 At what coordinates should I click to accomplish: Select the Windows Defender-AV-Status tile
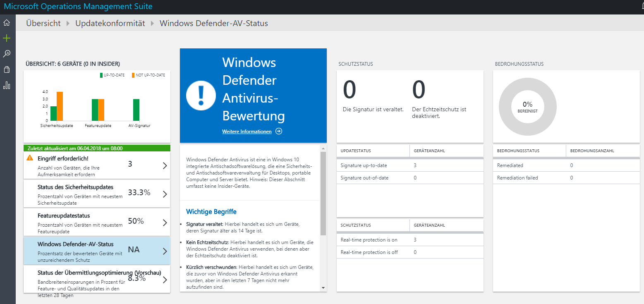point(96,251)
